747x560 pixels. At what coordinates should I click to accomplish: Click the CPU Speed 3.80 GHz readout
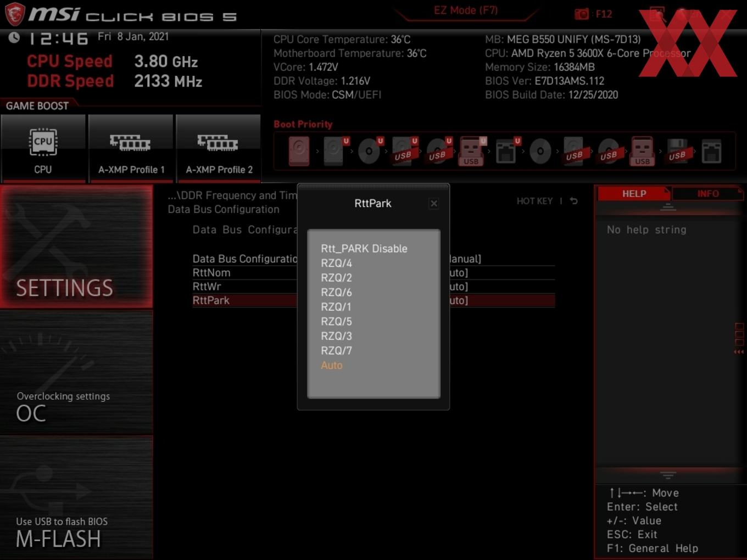pyautogui.click(x=112, y=61)
